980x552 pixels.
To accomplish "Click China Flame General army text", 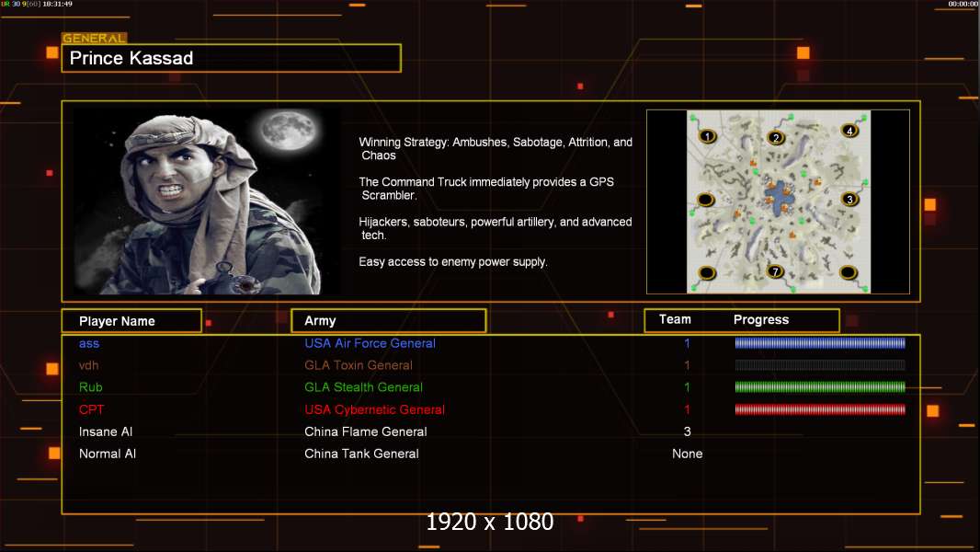I will pyautogui.click(x=366, y=431).
